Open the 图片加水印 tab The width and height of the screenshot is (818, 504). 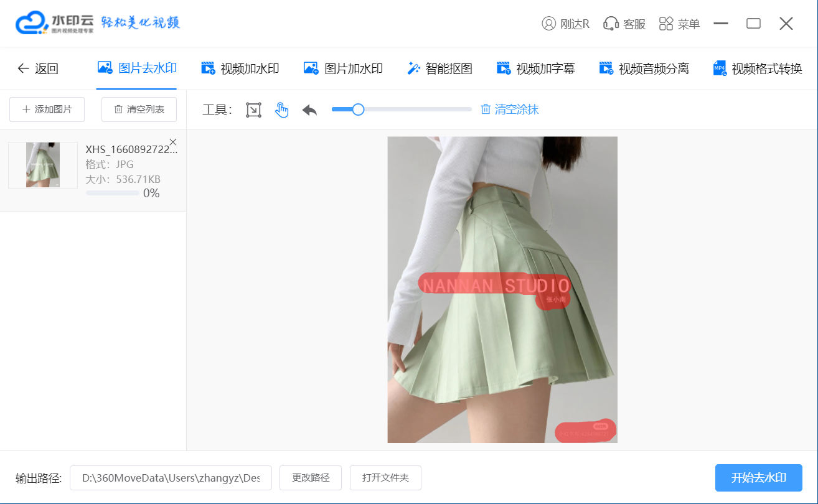point(343,68)
